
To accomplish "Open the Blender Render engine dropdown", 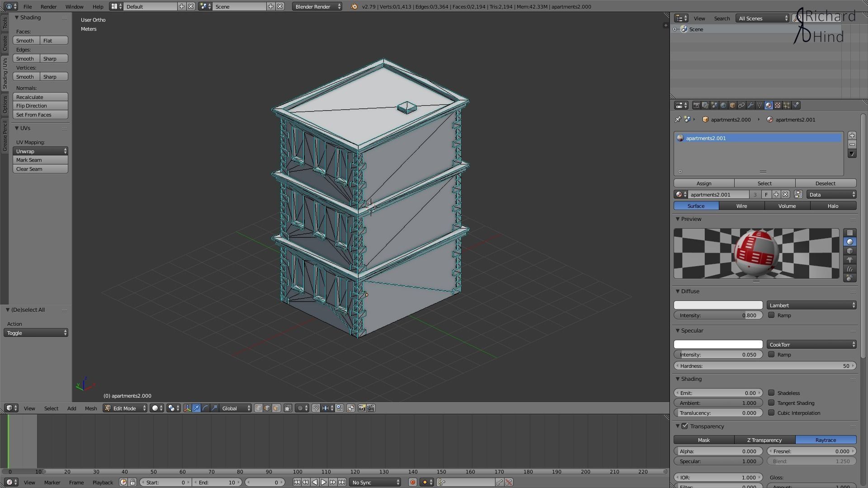I will pyautogui.click(x=317, y=6).
